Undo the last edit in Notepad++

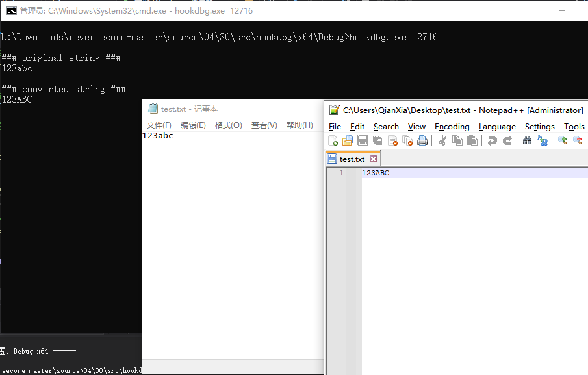[491, 140]
